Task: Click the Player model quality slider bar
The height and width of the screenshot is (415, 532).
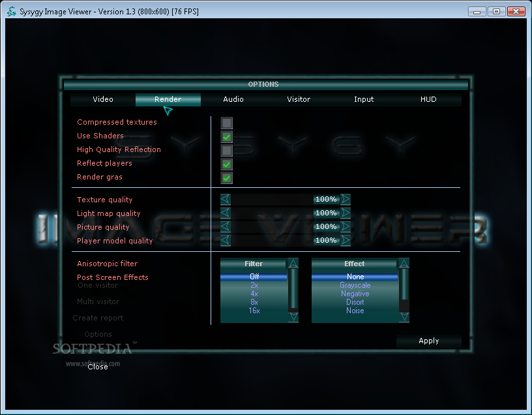Action: coord(286,240)
